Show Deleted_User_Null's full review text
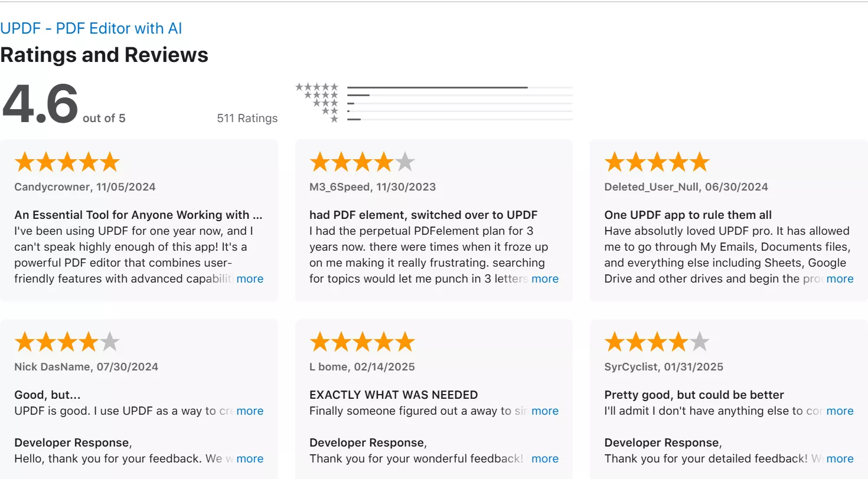The image size is (868, 479). pos(840,278)
